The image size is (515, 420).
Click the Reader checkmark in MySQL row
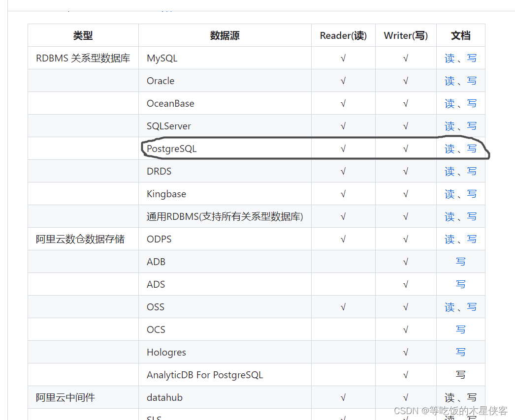[343, 59]
